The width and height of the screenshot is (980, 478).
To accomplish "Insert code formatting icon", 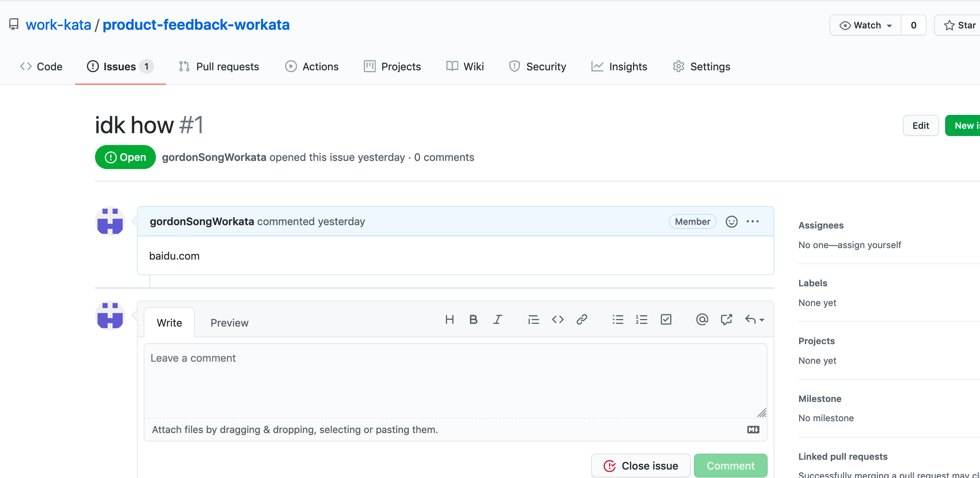I will pyautogui.click(x=558, y=319).
